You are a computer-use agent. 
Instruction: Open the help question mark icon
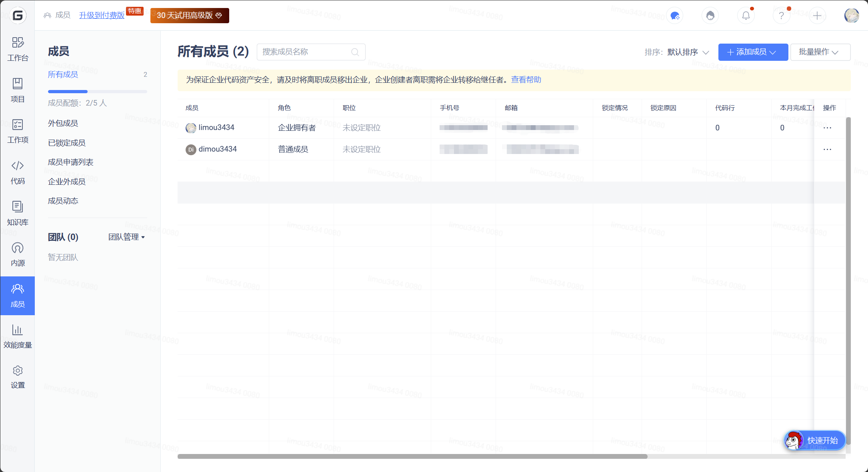click(781, 16)
